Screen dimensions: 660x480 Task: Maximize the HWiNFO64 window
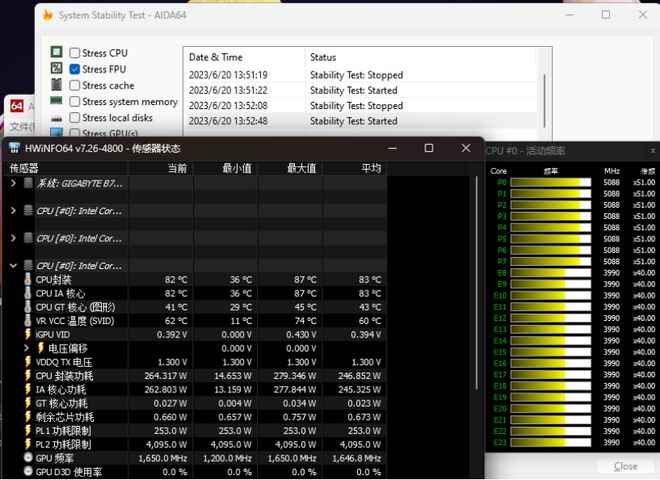coord(428,148)
